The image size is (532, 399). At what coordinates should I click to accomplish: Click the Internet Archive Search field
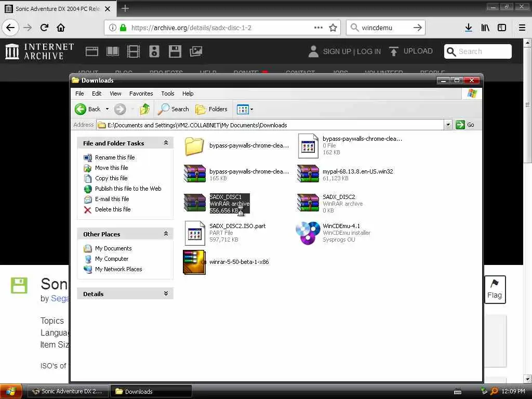[478, 51]
